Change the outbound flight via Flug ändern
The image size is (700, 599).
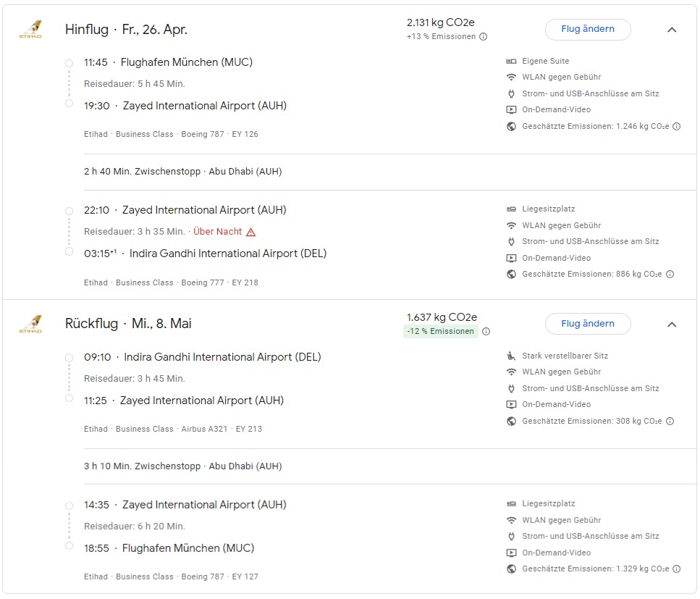click(x=588, y=30)
